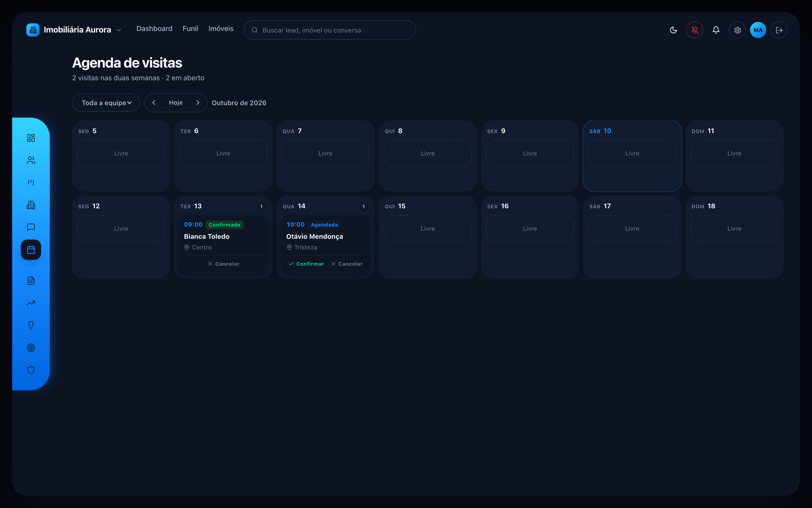Go to next weeks with right chevron
812x508 pixels.
198,102
